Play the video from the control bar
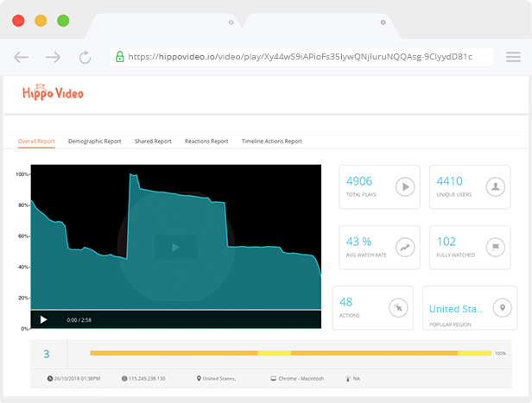The height and width of the screenshot is (403, 532). click(x=43, y=319)
